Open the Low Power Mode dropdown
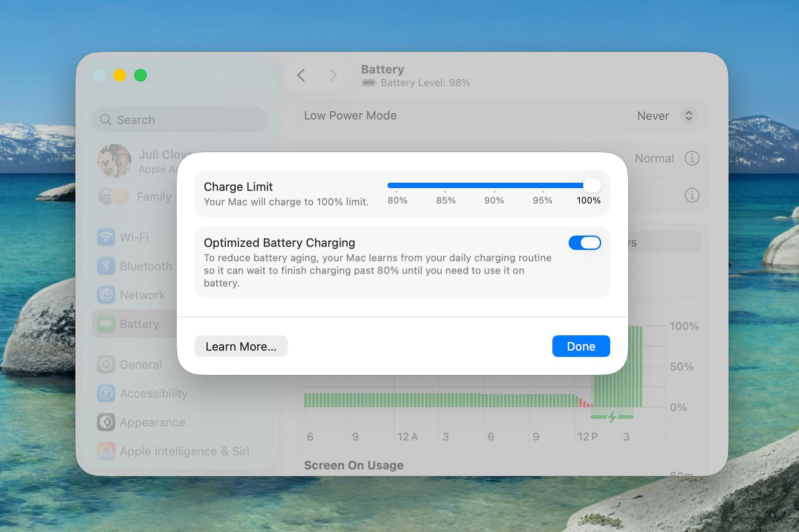The image size is (799, 532). pyautogui.click(x=688, y=116)
